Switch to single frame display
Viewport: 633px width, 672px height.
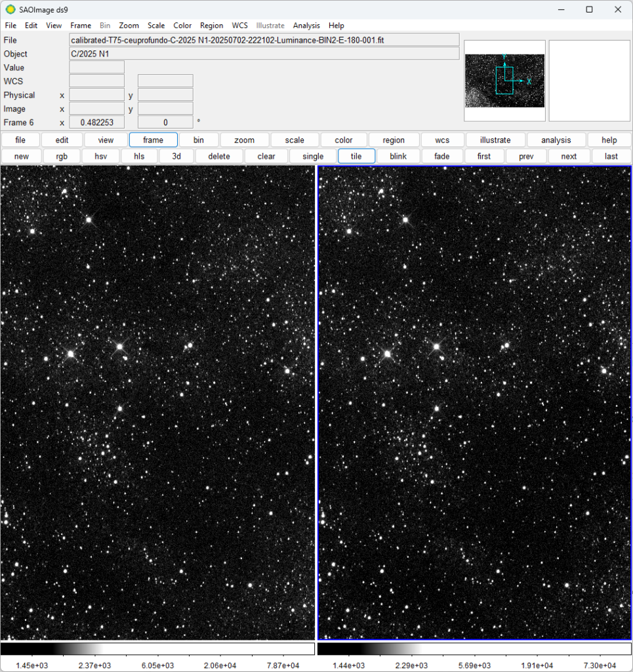pyautogui.click(x=313, y=156)
